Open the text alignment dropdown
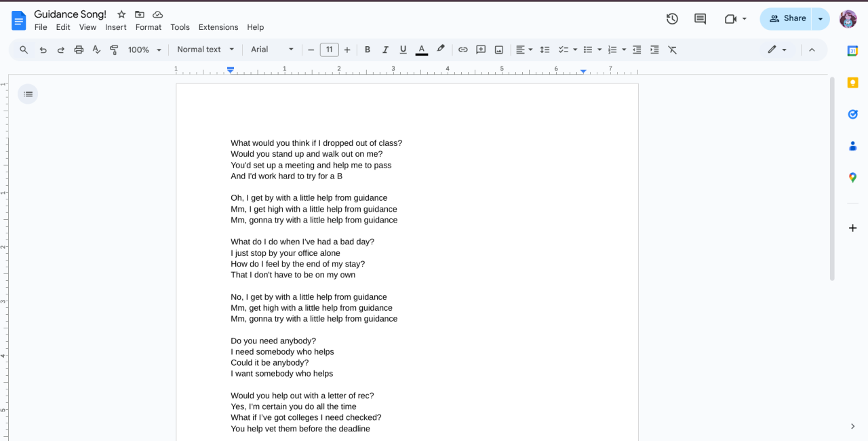Viewport: 868px width, 441px height. [524, 50]
